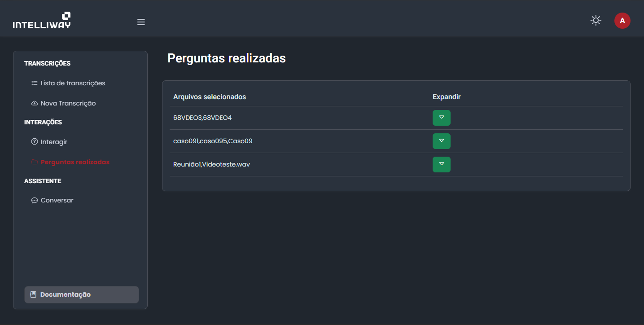This screenshot has width=644, height=325.
Task: Open the Documentação button
Action: pos(82,295)
